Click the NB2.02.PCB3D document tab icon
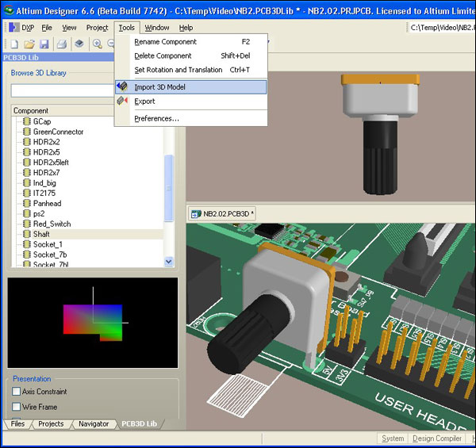The height and width of the screenshot is (448, 476). [x=196, y=214]
